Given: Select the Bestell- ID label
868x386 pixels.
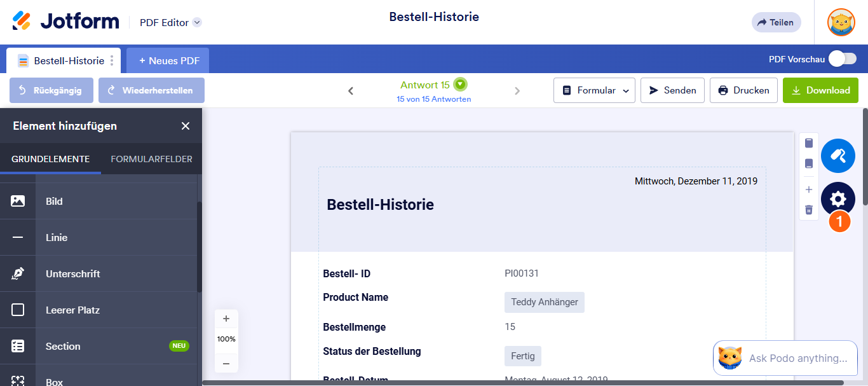Looking at the screenshot, I should [346, 274].
